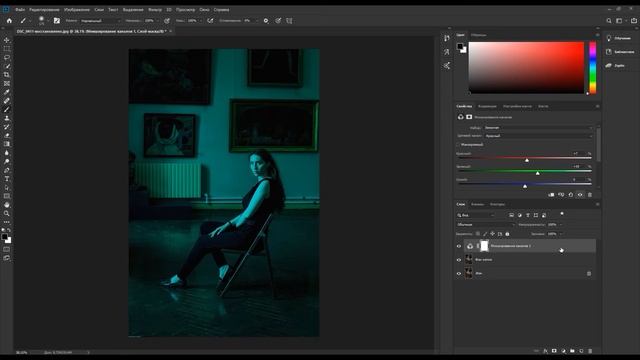Create new adjustment layer icon at bottom
Screen dimensions: 640x360
pyautogui.click(x=563, y=351)
